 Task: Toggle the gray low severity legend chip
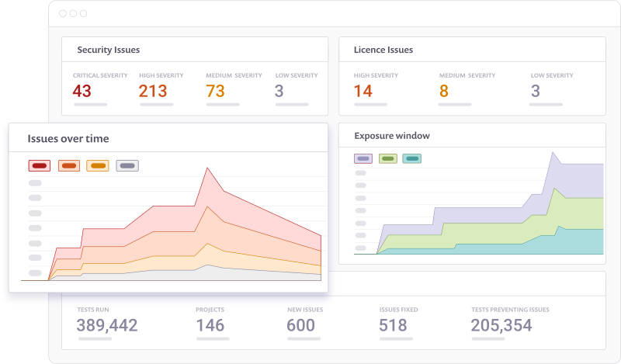tap(127, 165)
